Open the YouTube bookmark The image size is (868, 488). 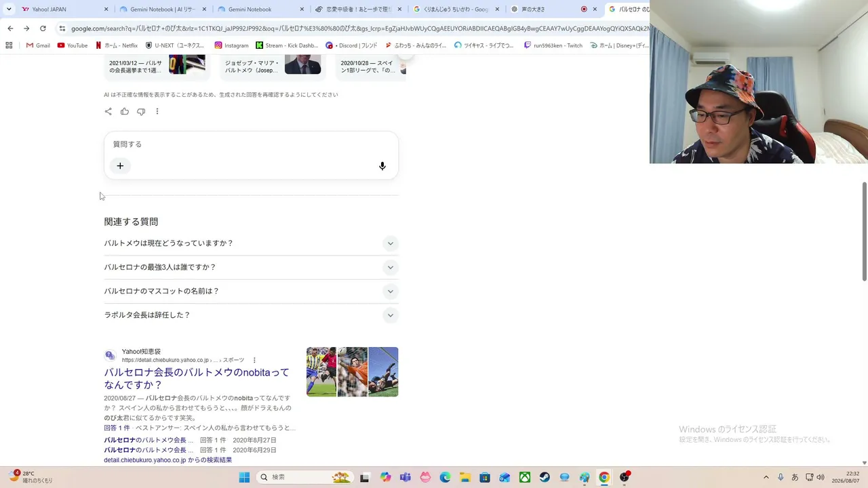click(73, 45)
